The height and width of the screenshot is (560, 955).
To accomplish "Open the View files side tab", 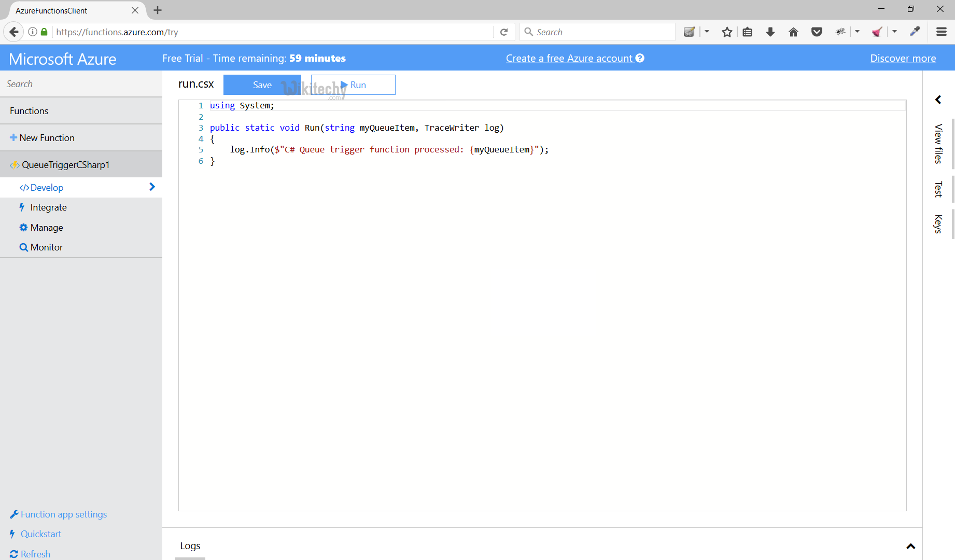I will point(938,144).
